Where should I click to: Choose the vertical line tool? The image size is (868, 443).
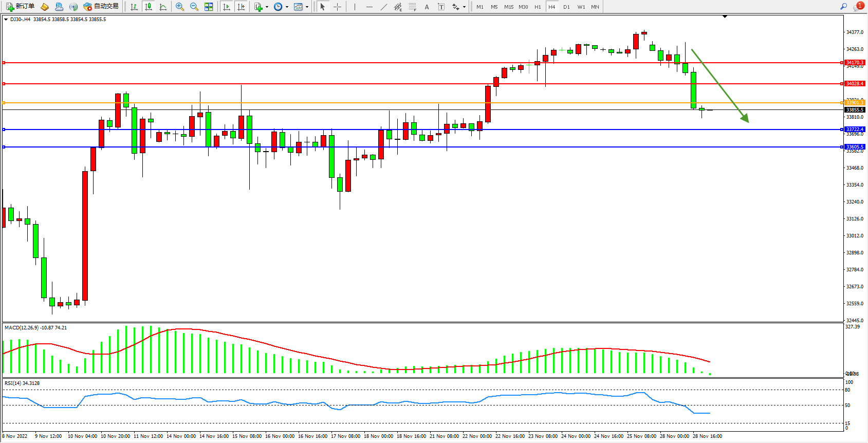click(355, 7)
